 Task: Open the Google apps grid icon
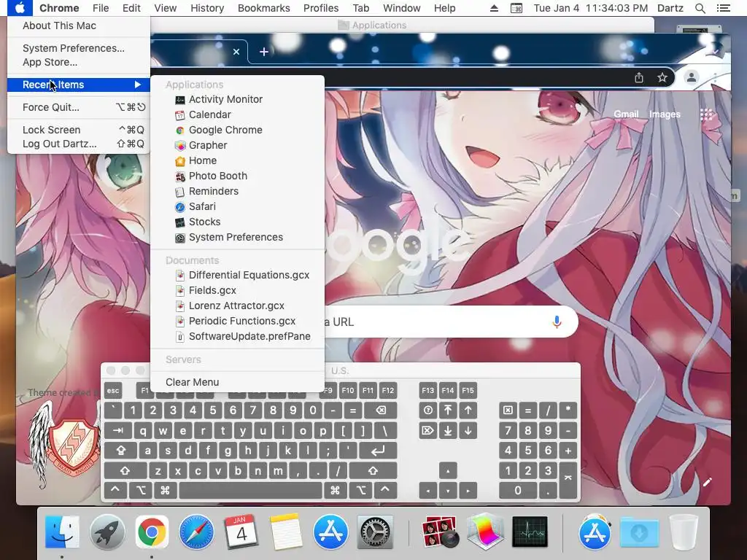click(706, 114)
